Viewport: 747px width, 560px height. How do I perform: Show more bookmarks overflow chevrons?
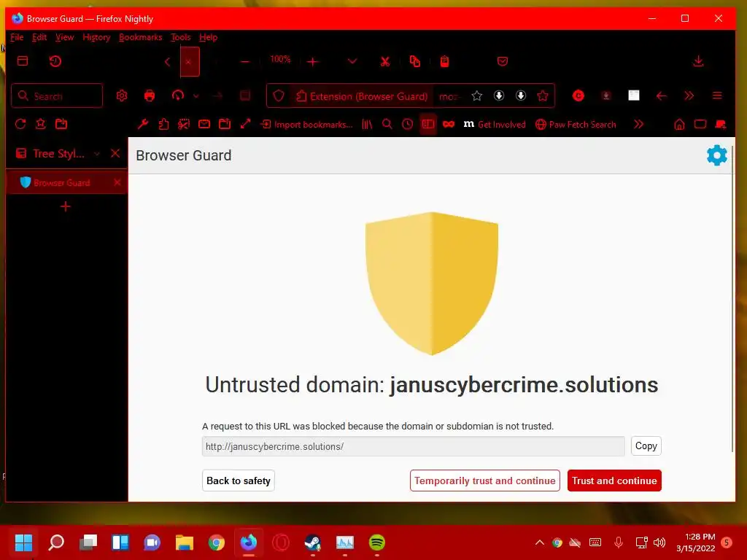[x=638, y=124]
